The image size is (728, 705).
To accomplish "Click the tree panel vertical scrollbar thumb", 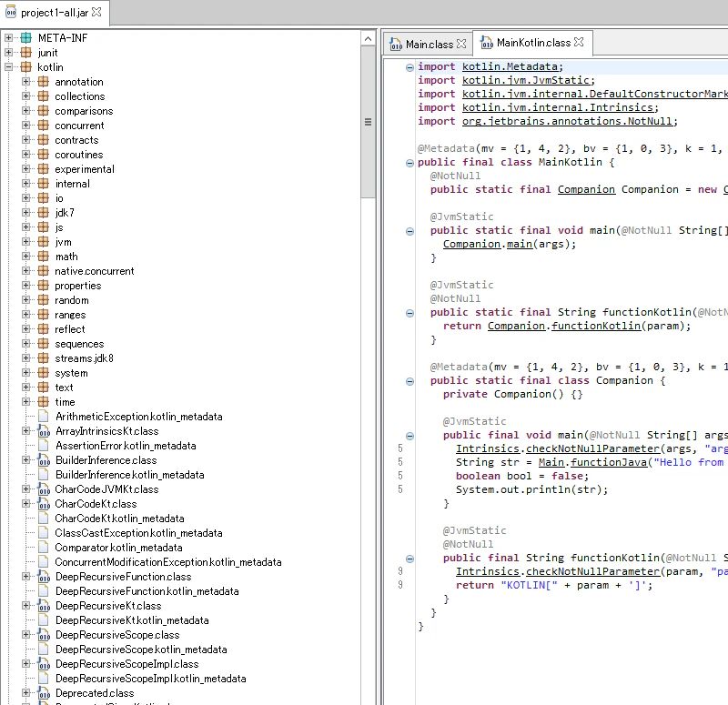I will tap(369, 122).
